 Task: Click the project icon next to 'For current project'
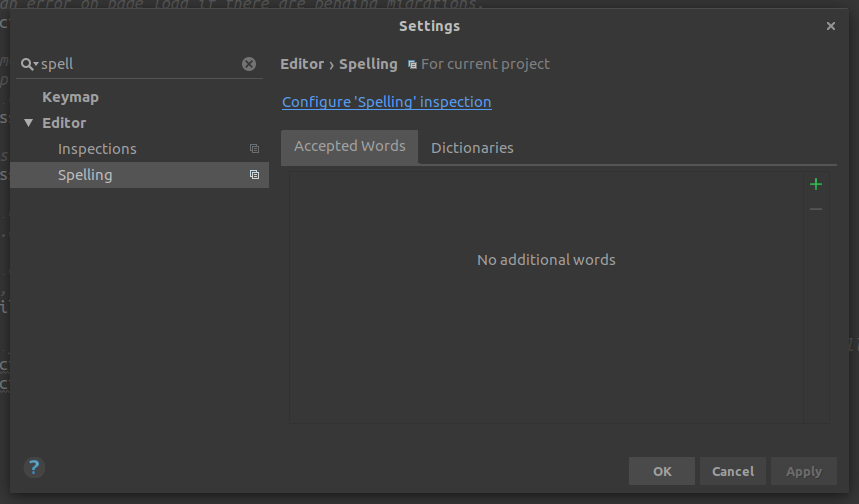(412, 65)
